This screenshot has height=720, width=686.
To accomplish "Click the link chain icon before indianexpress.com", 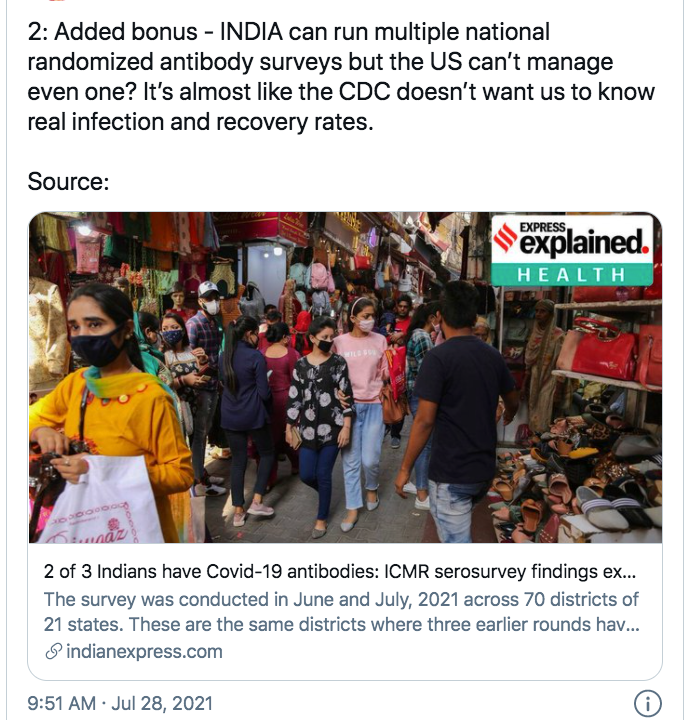I will click(x=54, y=651).
